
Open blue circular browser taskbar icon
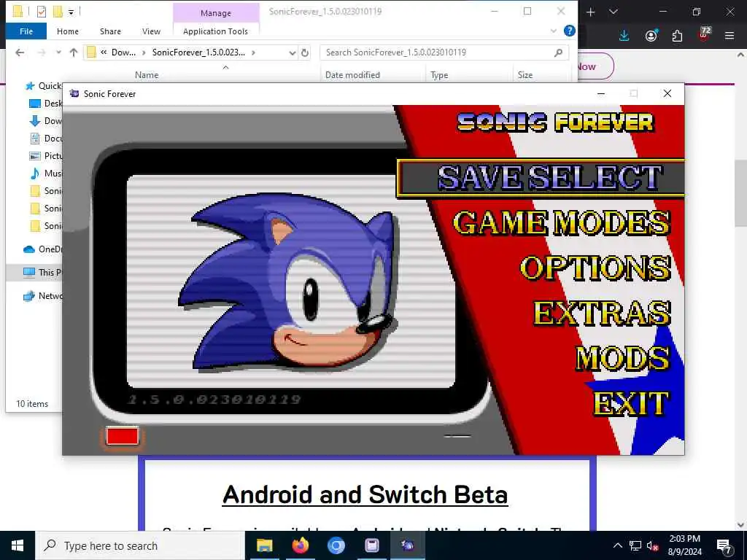(x=336, y=545)
